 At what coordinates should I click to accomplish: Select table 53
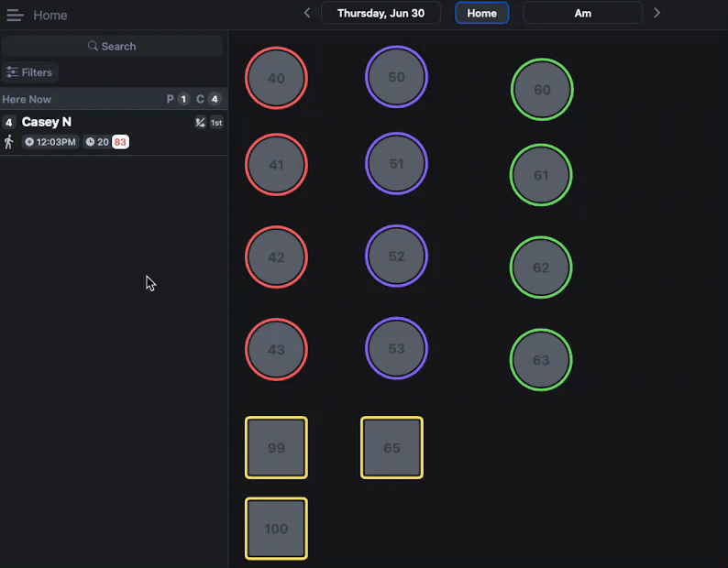point(396,348)
